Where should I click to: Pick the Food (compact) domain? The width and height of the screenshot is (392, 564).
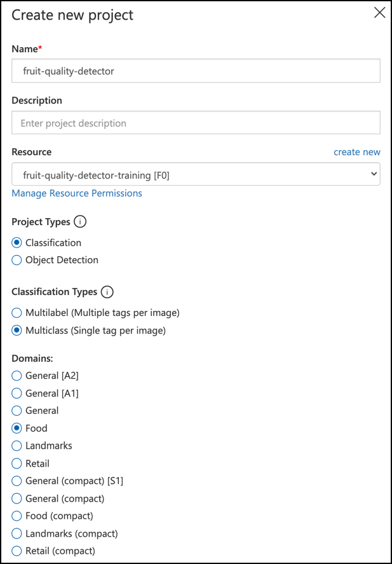click(x=17, y=516)
